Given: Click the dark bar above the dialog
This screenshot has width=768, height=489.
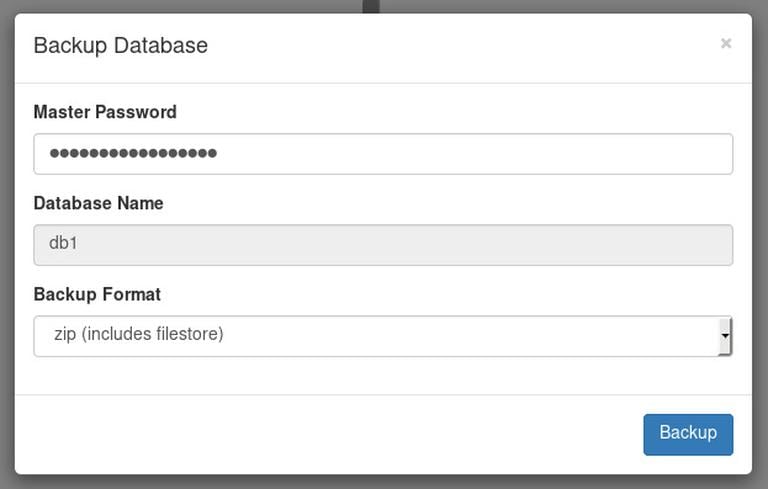Looking at the screenshot, I should point(371,6).
